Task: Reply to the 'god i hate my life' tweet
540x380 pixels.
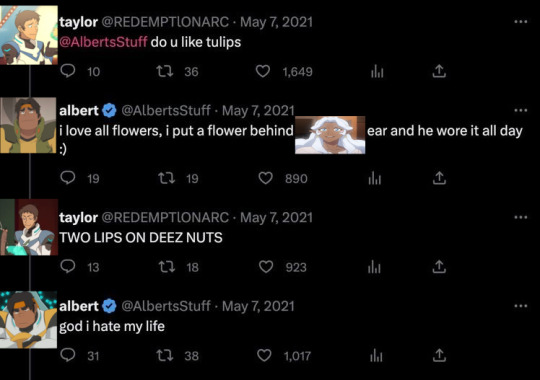Action: (68, 355)
